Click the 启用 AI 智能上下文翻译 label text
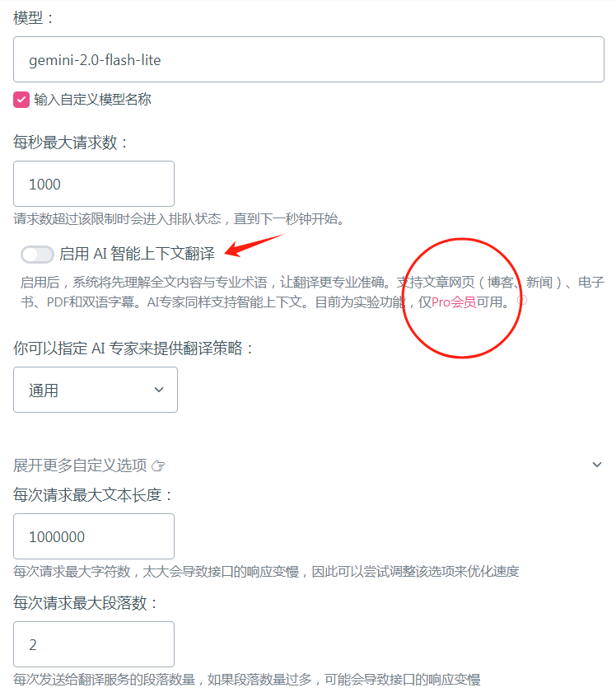Image resolution: width=616 pixels, height=697 pixels. click(137, 254)
